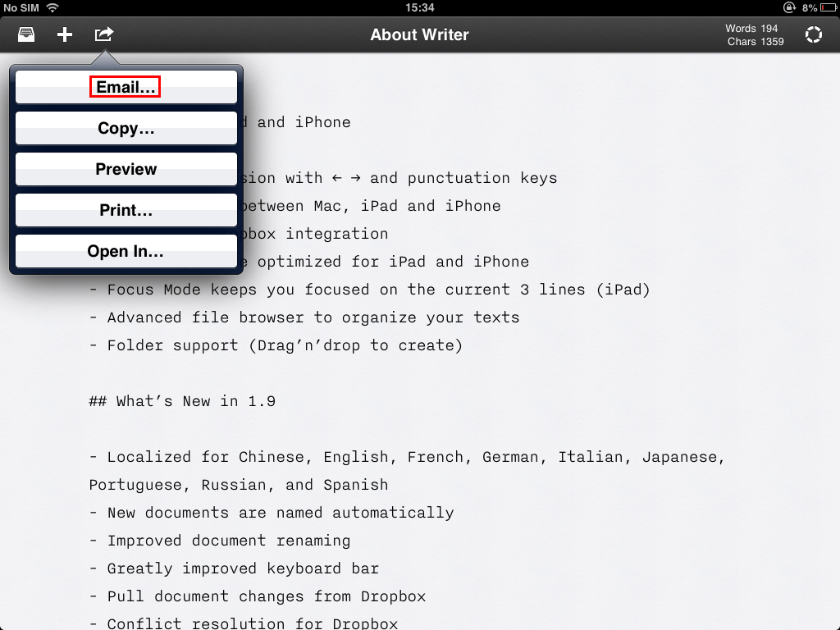The image size is (840, 630).
Task: Tap the Chars 1359 counter
Action: (x=755, y=41)
